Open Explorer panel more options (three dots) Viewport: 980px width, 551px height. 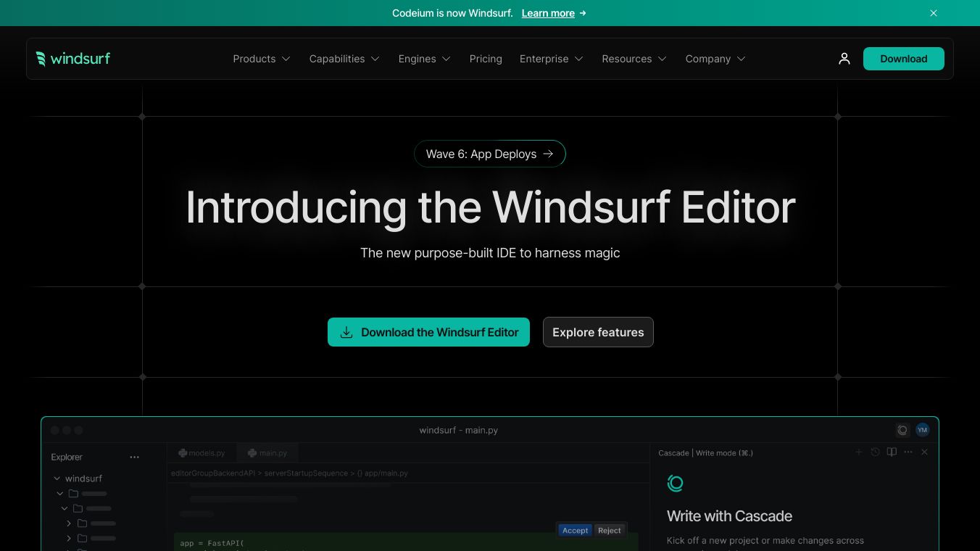click(134, 457)
